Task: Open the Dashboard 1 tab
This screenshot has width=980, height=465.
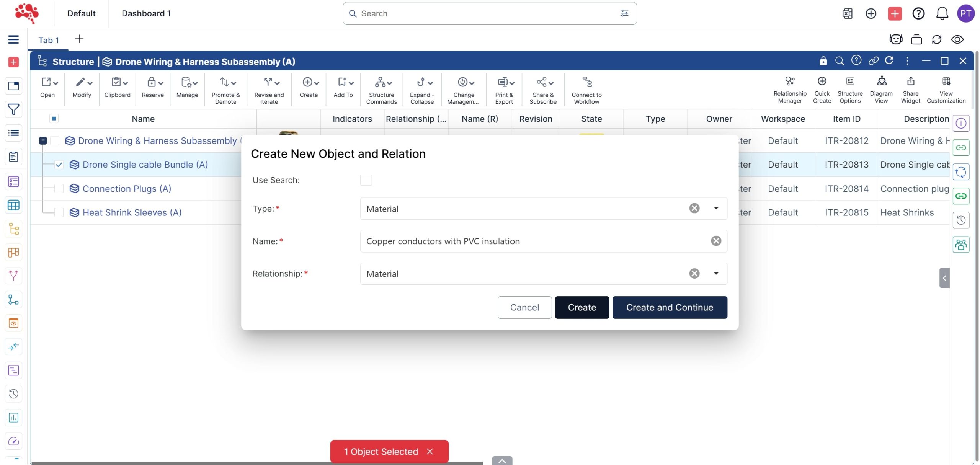Action: 146,14
